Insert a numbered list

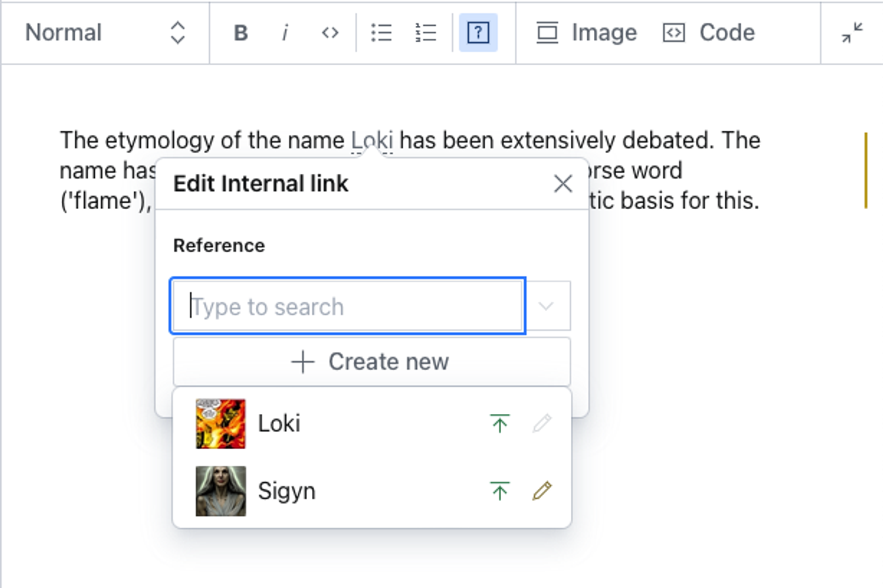click(426, 33)
